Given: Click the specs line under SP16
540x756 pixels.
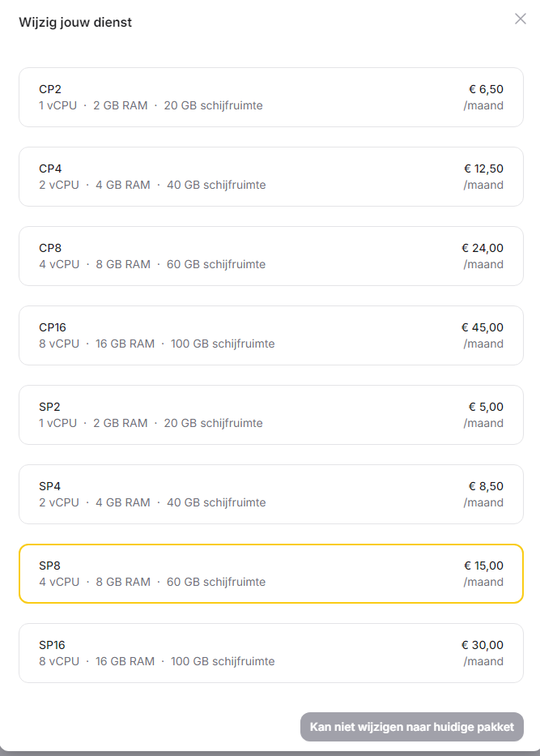Looking at the screenshot, I should (156, 661).
